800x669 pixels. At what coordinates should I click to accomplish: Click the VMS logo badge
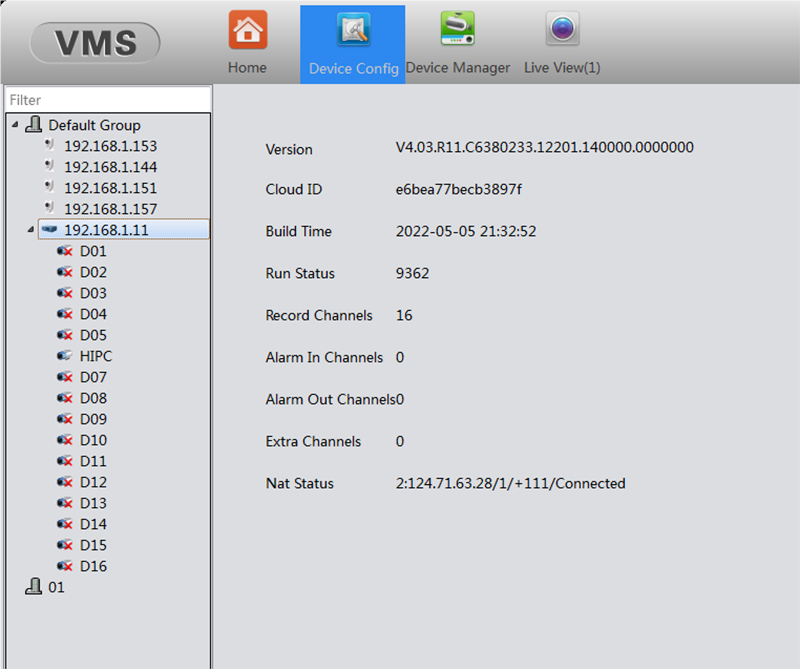tap(96, 43)
